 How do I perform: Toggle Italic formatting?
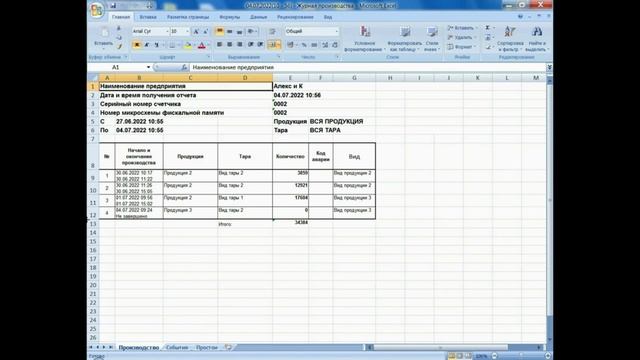pos(147,45)
